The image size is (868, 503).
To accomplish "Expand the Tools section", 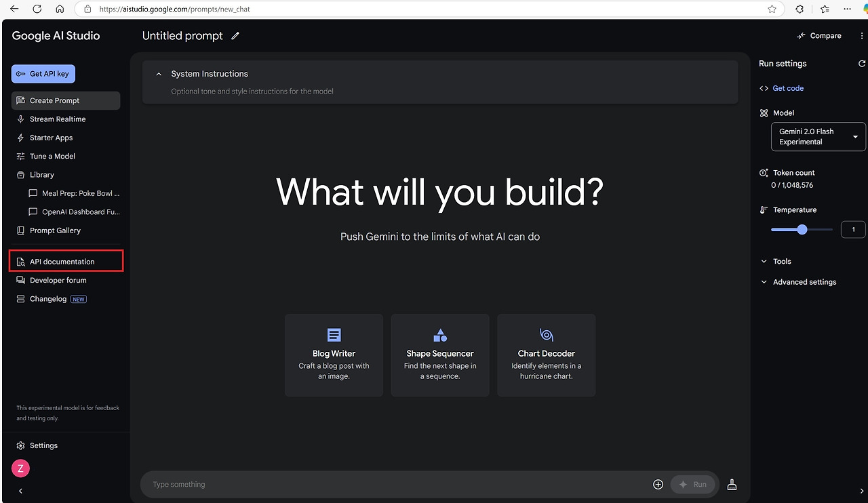I will [x=775, y=262].
